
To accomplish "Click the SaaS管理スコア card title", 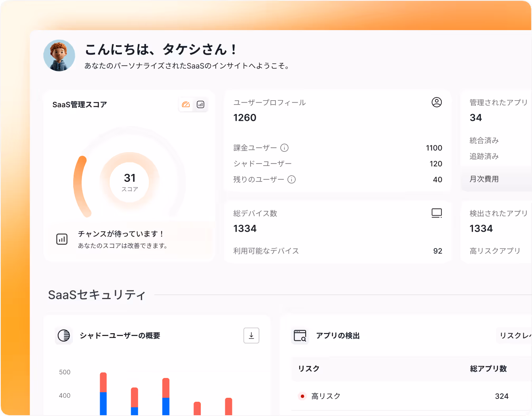I will 80,105.
